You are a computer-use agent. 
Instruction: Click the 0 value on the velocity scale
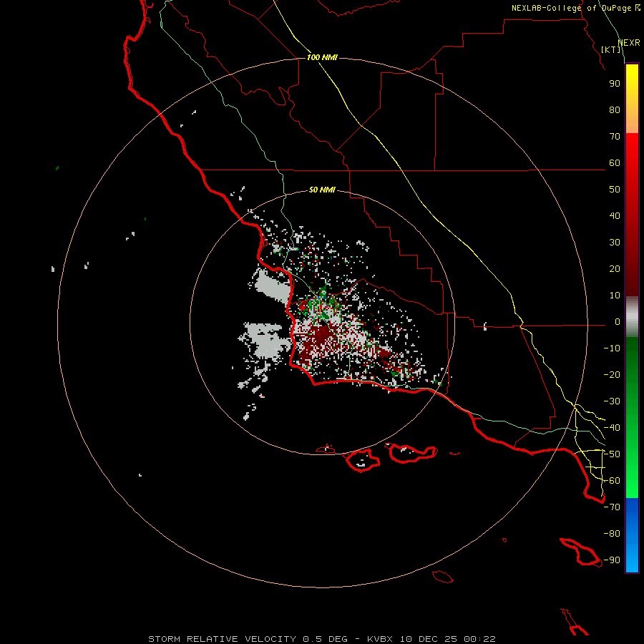[618, 322]
